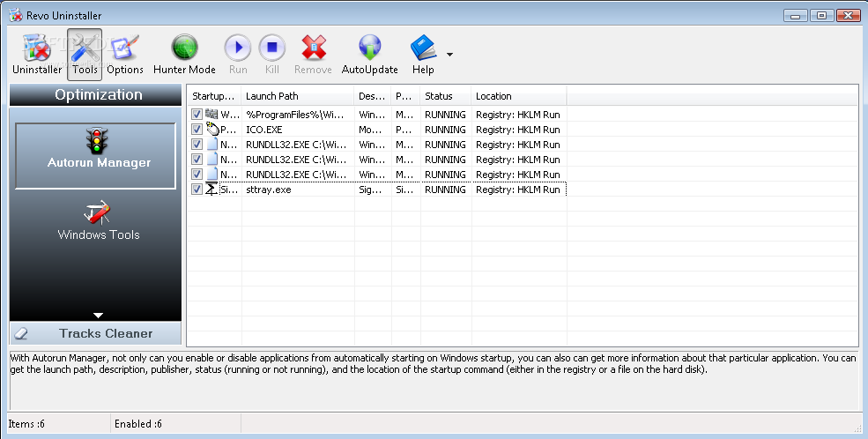
Task: Expand the Tracks Cleaner panel
Action: [x=95, y=333]
